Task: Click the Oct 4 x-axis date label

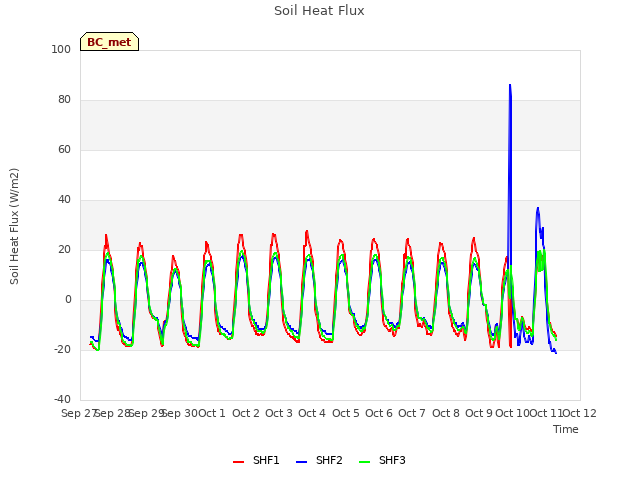Action: (x=312, y=413)
